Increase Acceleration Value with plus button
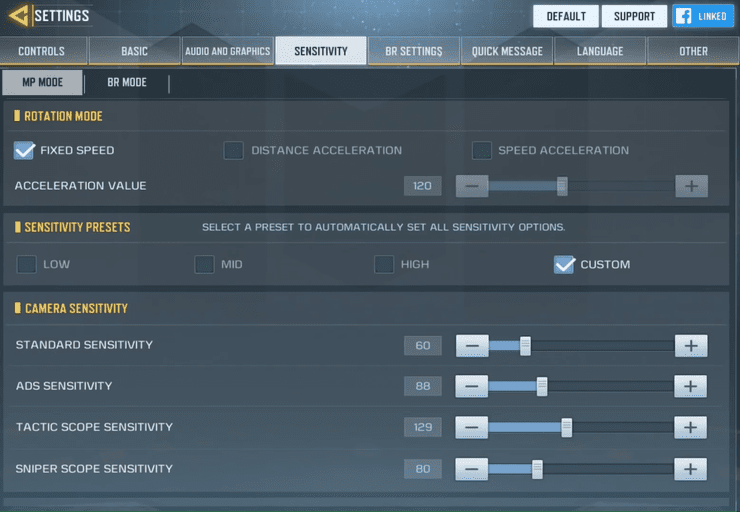The height and width of the screenshot is (512, 740). 691,186
